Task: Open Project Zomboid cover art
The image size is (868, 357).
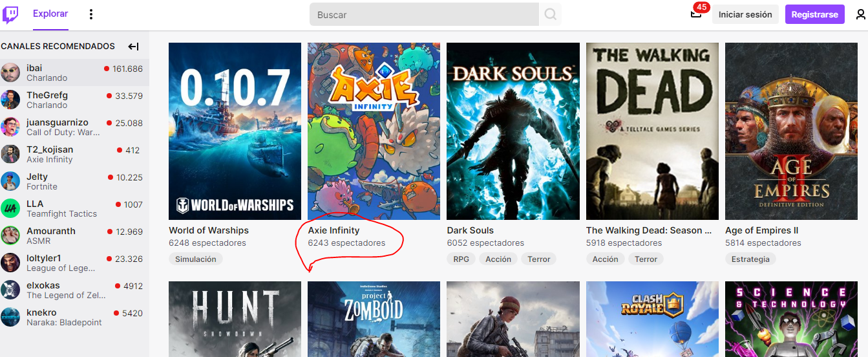Action: click(x=374, y=319)
